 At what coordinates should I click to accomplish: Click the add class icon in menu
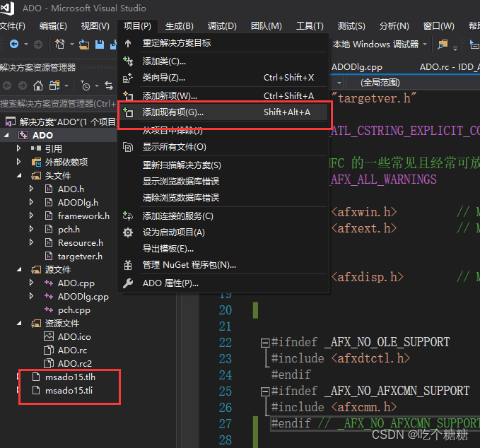pos(128,61)
